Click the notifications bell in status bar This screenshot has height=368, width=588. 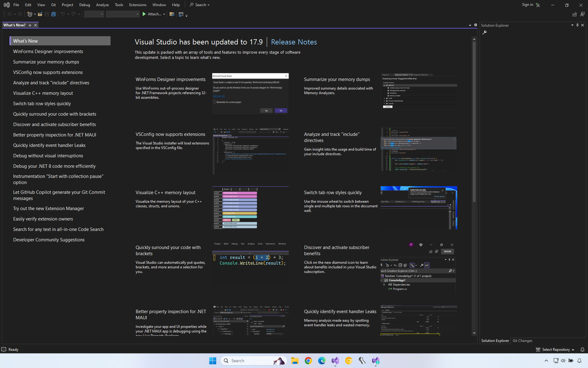582,350
